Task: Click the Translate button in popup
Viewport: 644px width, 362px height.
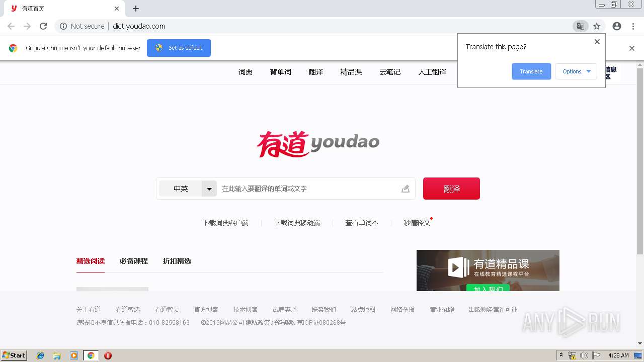Action: pos(531,71)
